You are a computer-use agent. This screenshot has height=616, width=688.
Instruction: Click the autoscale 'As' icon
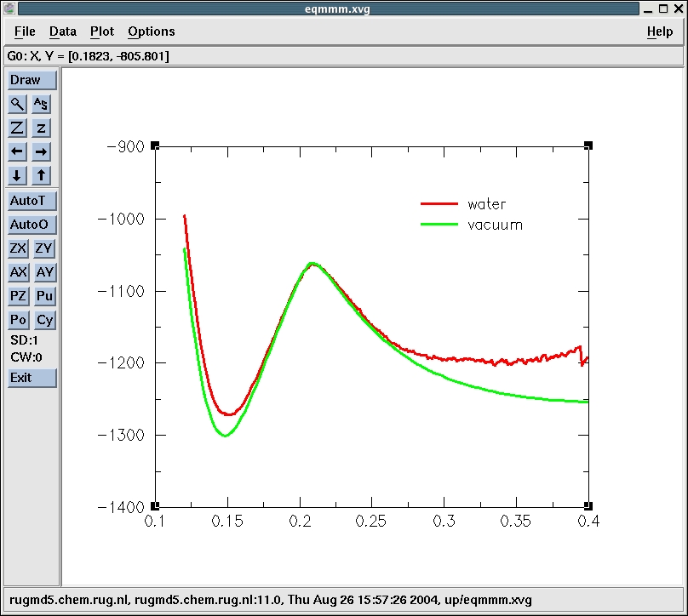41,105
